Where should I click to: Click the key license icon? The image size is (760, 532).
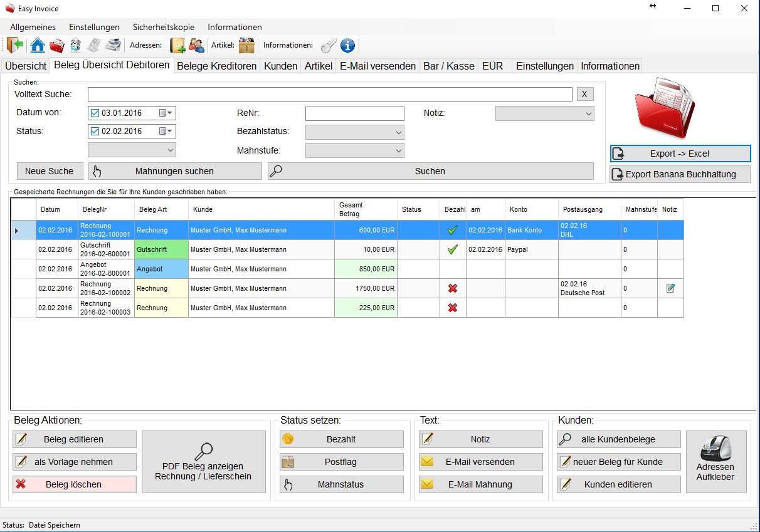[329, 45]
